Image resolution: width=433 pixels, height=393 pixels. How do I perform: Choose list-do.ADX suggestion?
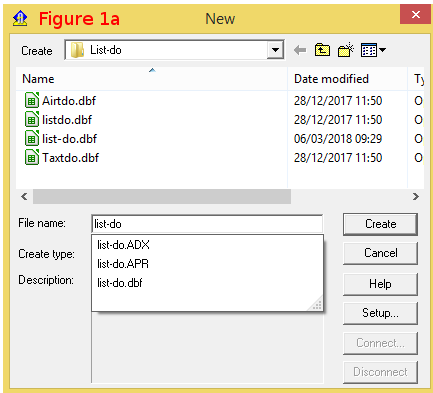coord(123,245)
